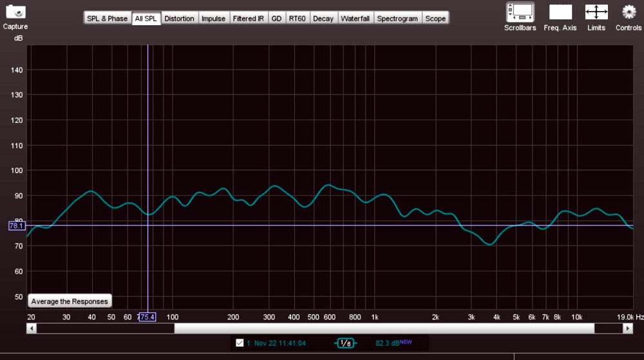The image size is (644, 360).
Task: Switch to the Decay tab
Action: tap(323, 19)
